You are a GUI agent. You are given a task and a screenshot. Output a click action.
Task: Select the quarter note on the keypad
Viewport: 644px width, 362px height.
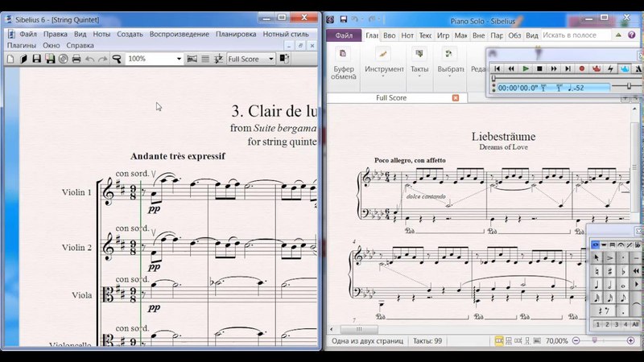pos(596,285)
